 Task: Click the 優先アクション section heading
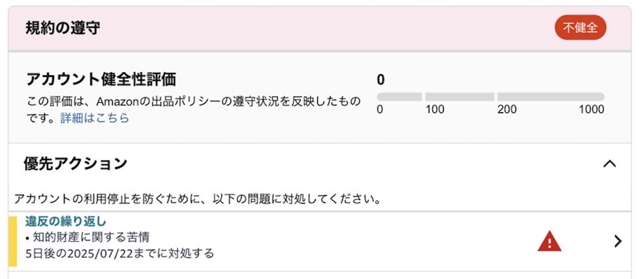coord(75,164)
